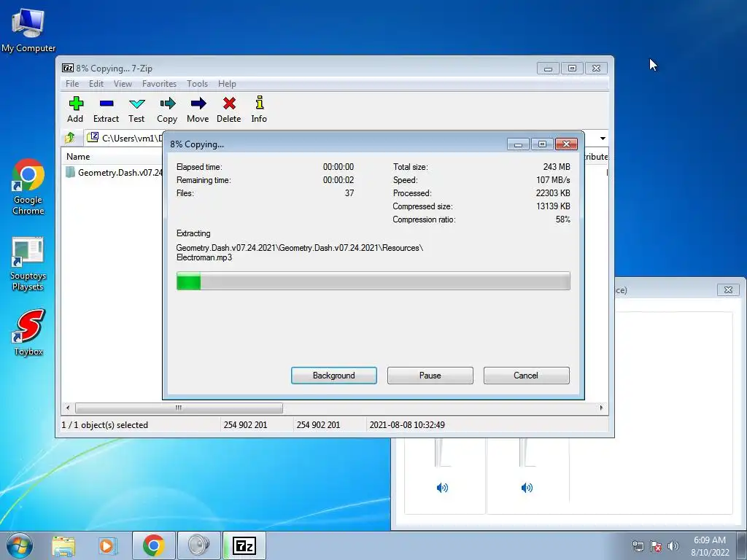
Task: Open the Edit menu
Action: (96, 84)
